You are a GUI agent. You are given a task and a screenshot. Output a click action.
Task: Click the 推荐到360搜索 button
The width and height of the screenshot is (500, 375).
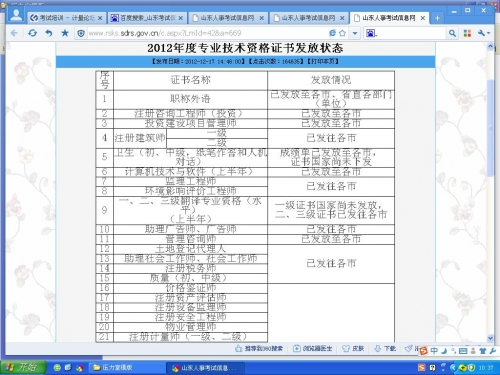(259, 349)
